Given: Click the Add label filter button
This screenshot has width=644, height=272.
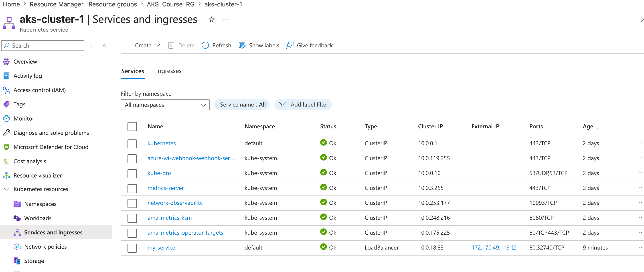Looking at the screenshot, I should (x=303, y=105).
